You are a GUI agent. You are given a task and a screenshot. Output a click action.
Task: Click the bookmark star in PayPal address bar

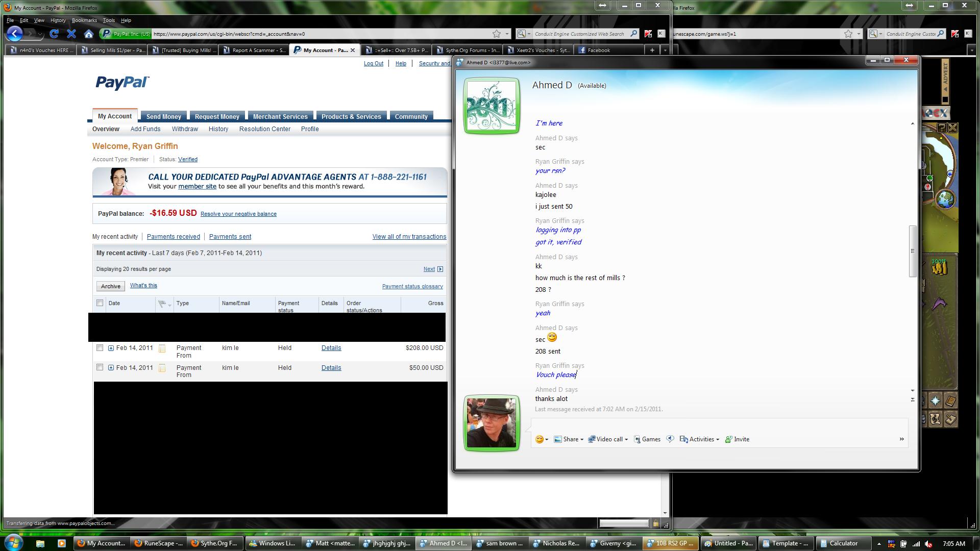pyautogui.click(x=496, y=34)
